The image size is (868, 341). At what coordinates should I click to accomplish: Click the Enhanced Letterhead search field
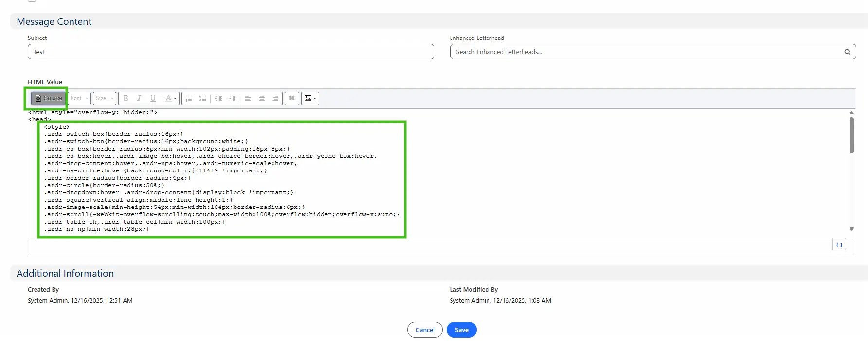tap(653, 52)
